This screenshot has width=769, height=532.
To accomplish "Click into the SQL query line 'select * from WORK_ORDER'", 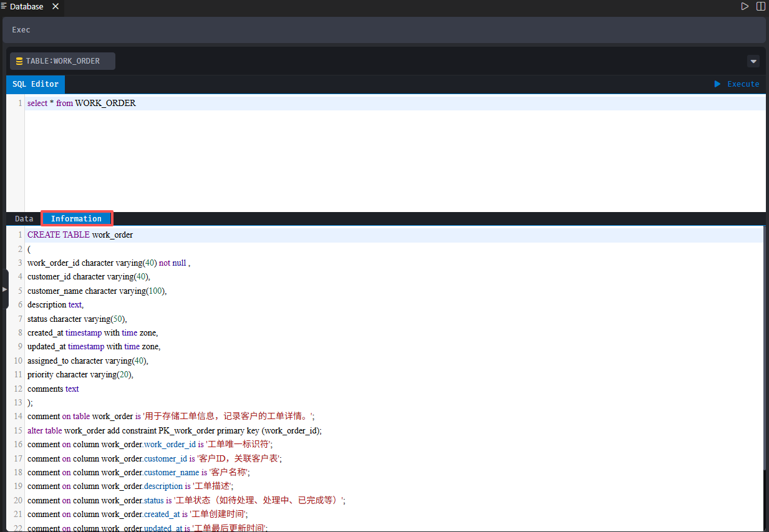I will (x=81, y=104).
